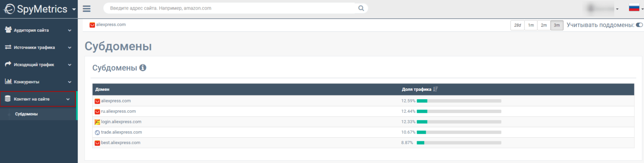Screen dimensions: 644x163
Task: Click the search magnifier icon
Action: point(361,8)
